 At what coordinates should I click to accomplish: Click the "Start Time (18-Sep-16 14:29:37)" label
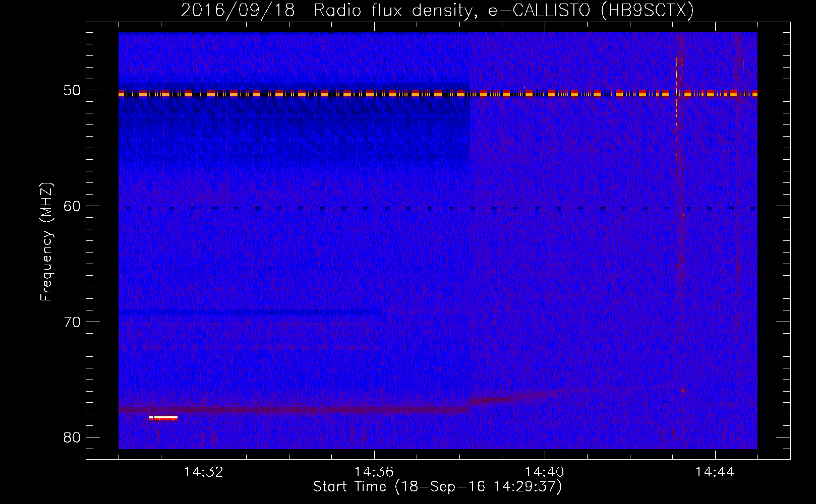click(x=437, y=487)
